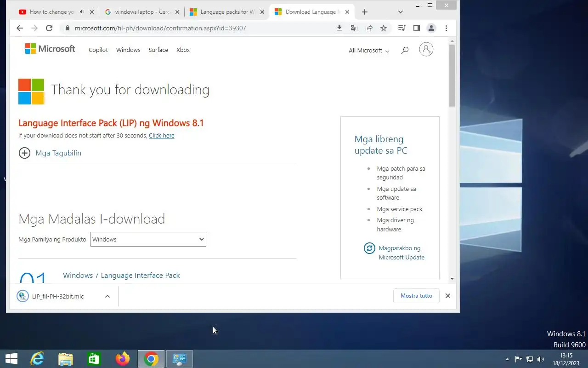This screenshot has height=368, width=588.
Task: Toggle the Chrome side panel
Action: [417, 28]
